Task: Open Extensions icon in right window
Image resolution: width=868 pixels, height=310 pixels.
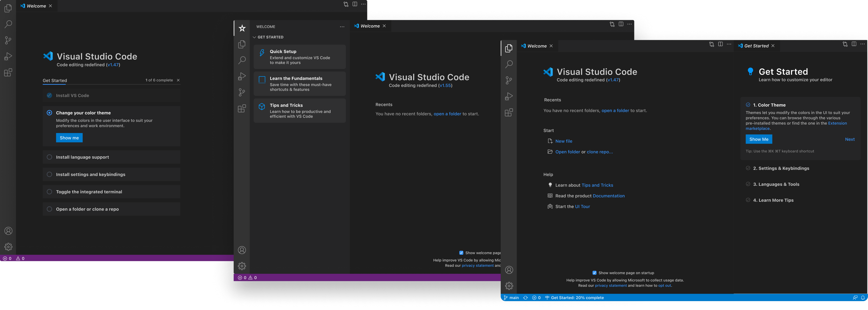Action: coord(509,112)
